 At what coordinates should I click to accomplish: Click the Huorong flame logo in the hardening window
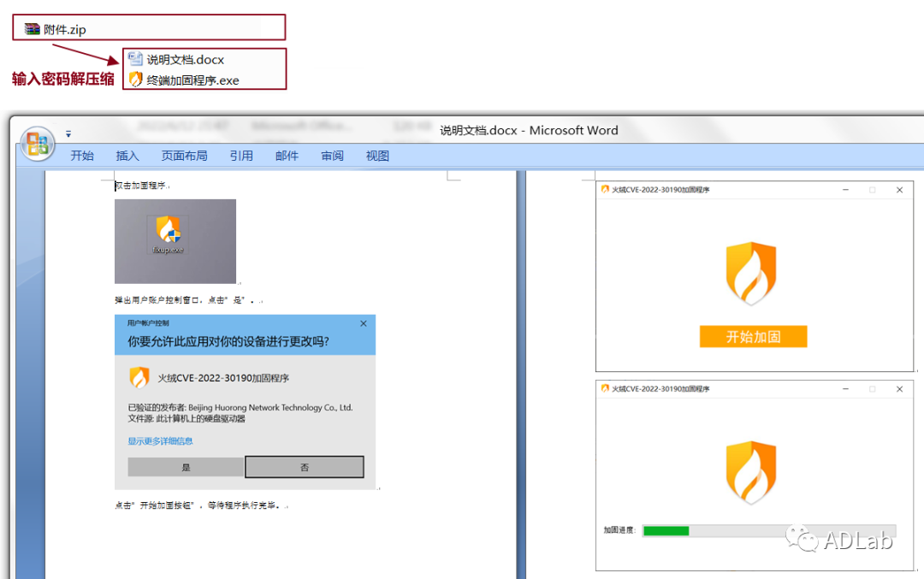point(752,274)
